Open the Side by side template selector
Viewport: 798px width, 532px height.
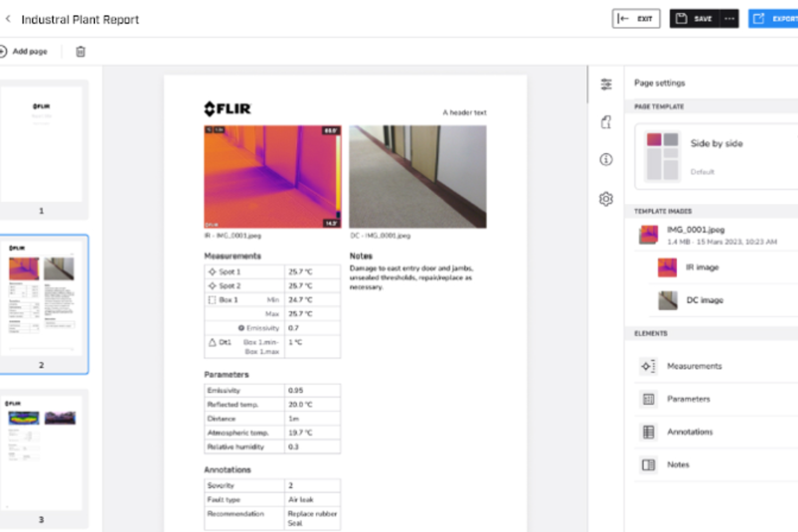click(716, 156)
